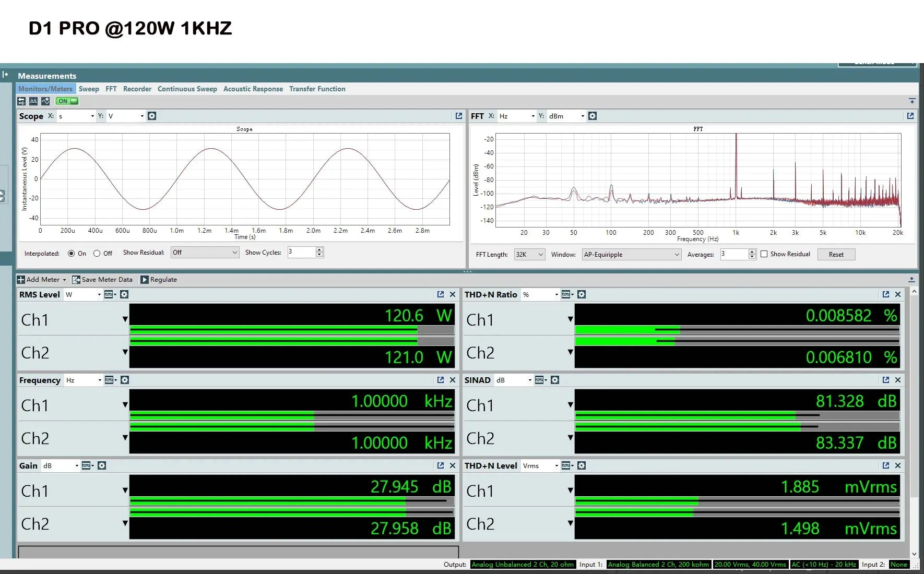Open Scope X axis unit dropdown
This screenshot has width=924, height=574.
(x=76, y=116)
